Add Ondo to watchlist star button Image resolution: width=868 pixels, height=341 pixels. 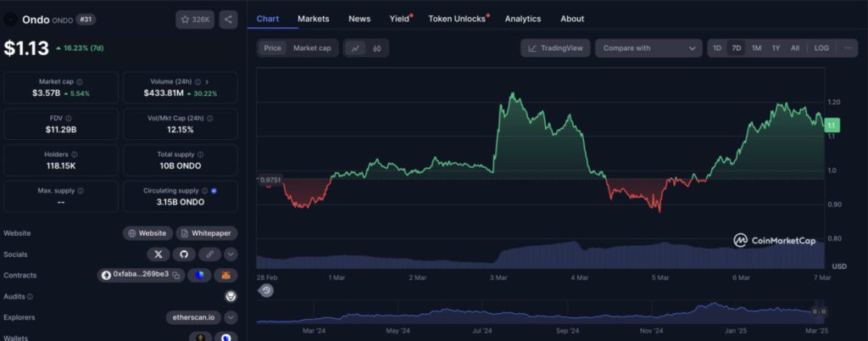pos(195,20)
